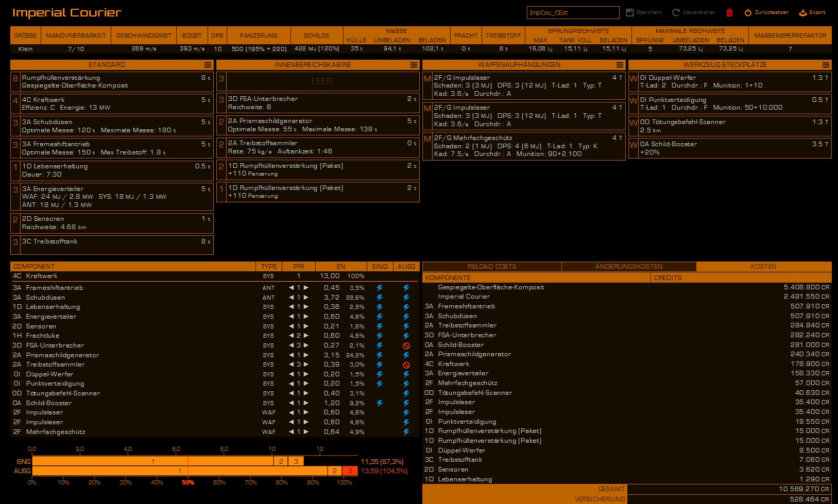Click the AUSG lightning icon for Tötungsbefehl-Scanner
Screen dimensions: 838x504
406,393
